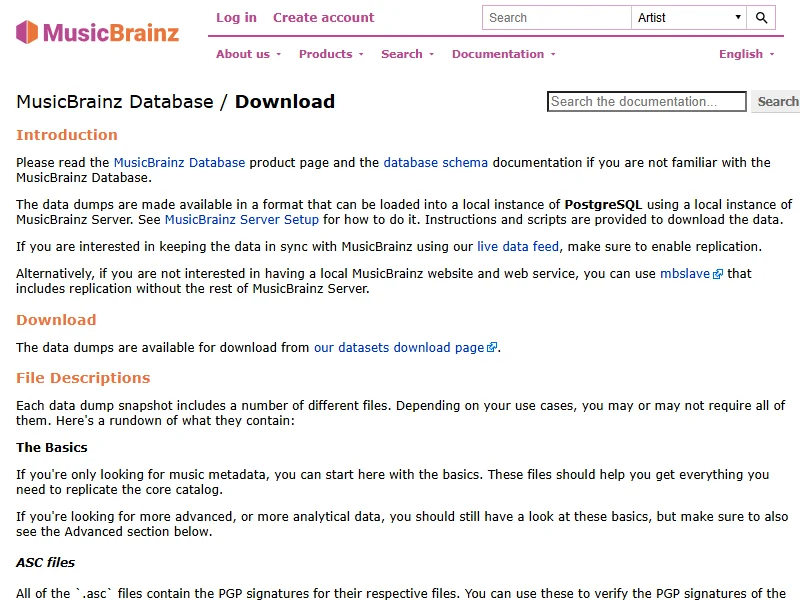Click the Log in link
The height and width of the screenshot is (600, 800).
click(x=236, y=17)
